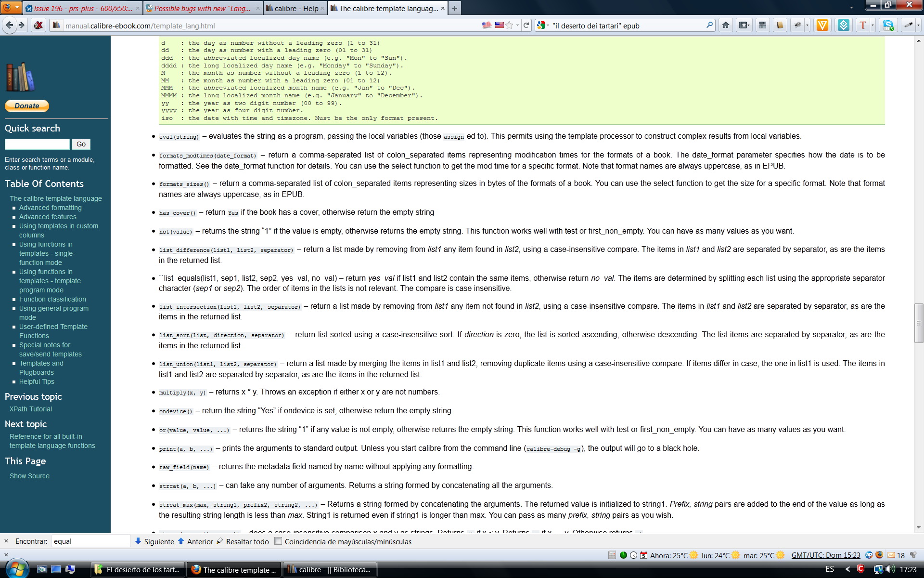Open a new tab with plus button
924x578 pixels.
[x=454, y=8]
